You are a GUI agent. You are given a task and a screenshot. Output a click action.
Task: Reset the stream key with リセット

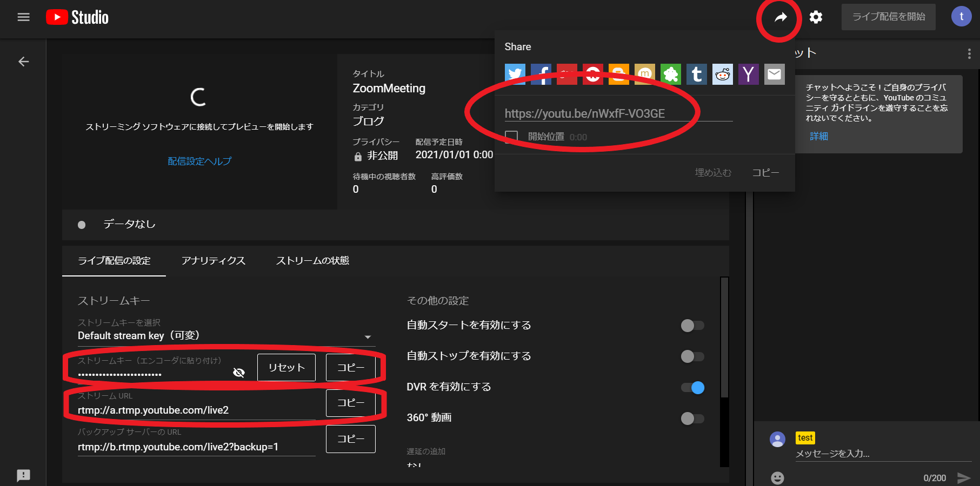tap(286, 368)
